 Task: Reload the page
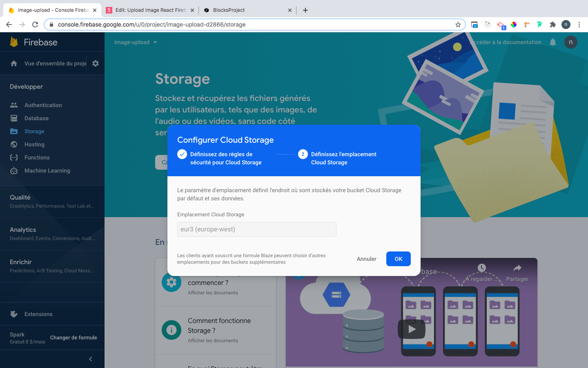35,25
